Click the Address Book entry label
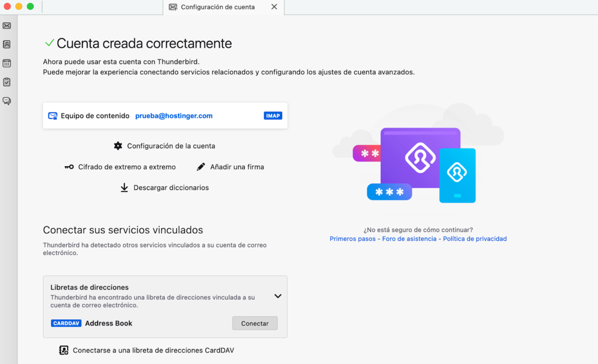The width and height of the screenshot is (598, 364). tap(109, 323)
